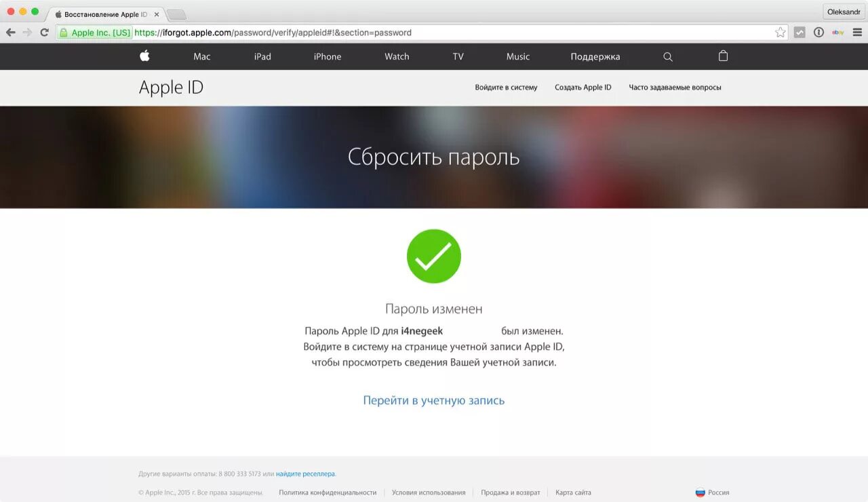Viewport: 868px width, 502px height.
Task: Open Условия использования footer link
Action: pyautogui.click(x=429, y=493)
